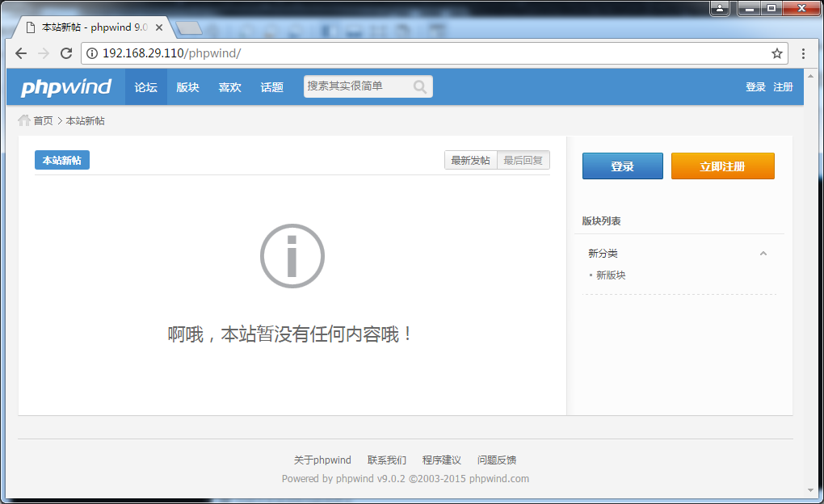Open the 论坛 navigation item
Viewport: 824px width, 504px height.
click(x=145, y=86)
